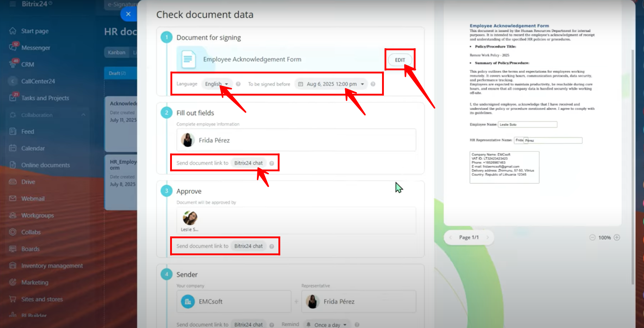Open Webmail in sidebar
The image size is (644, 328).
[x=33, y=199]
